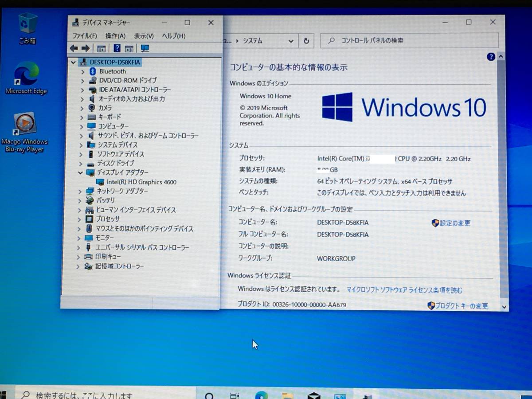
Task: Click the printer icon beside 印刷キュー
Action: [x=88, y=257]
